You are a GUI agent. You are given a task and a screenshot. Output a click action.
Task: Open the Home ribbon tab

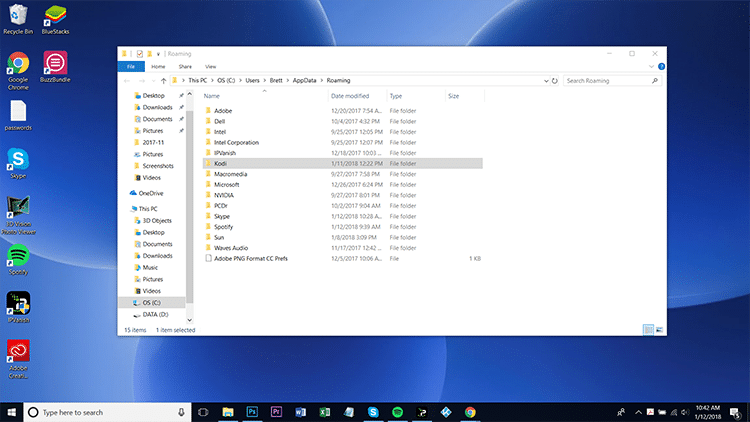click(x=158, y=67)
